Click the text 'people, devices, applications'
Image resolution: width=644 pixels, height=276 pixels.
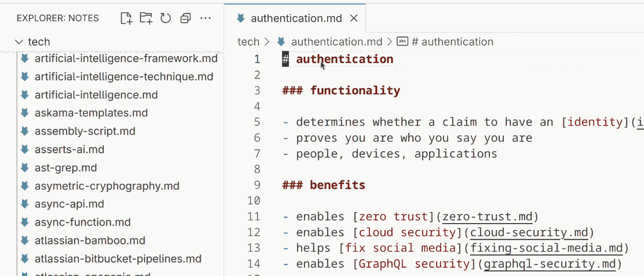tap(397, 154)
